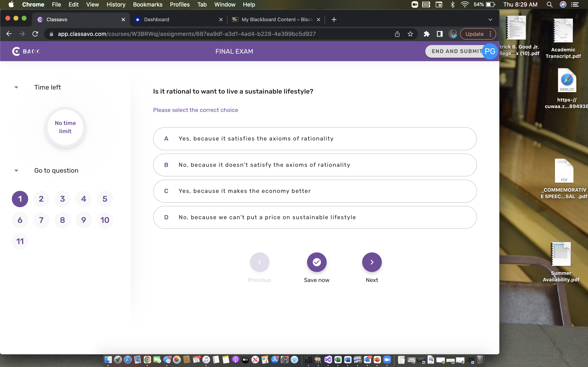
Task: Jump to question 7
Action: 41,220
